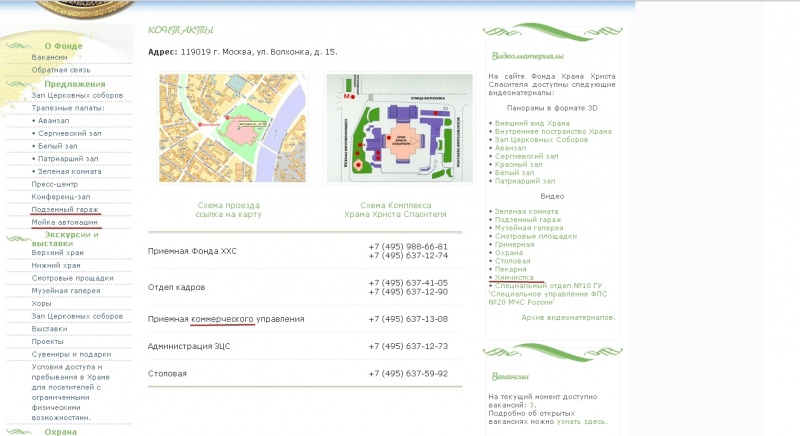
Task: Go to Конференц-зал page
Action: [61, 197]
